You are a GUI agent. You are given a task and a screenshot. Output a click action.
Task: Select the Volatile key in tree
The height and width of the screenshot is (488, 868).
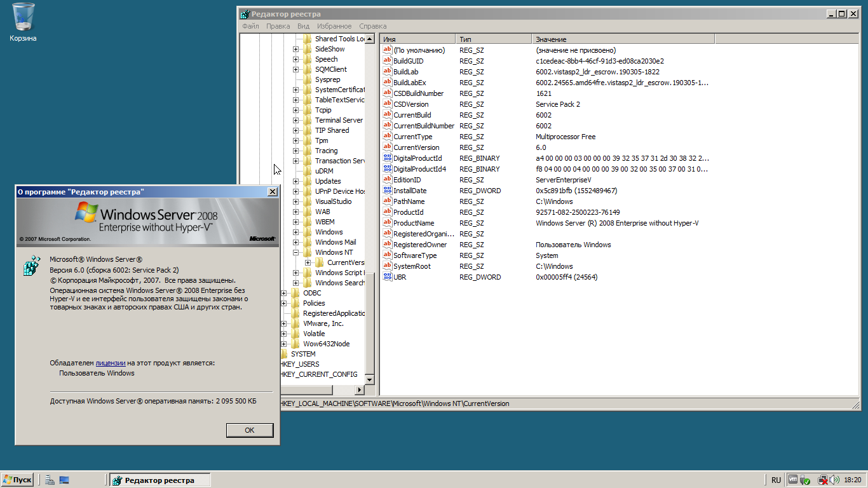[314, 334]
